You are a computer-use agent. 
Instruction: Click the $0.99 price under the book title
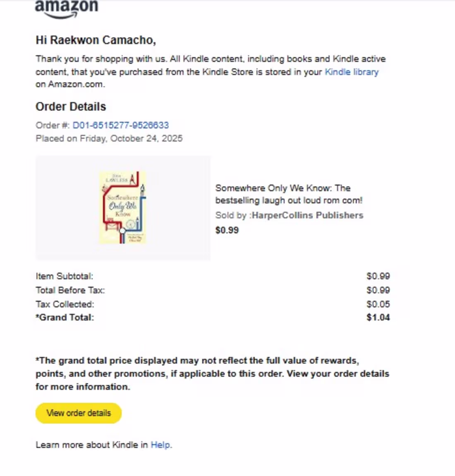[227, 230]
